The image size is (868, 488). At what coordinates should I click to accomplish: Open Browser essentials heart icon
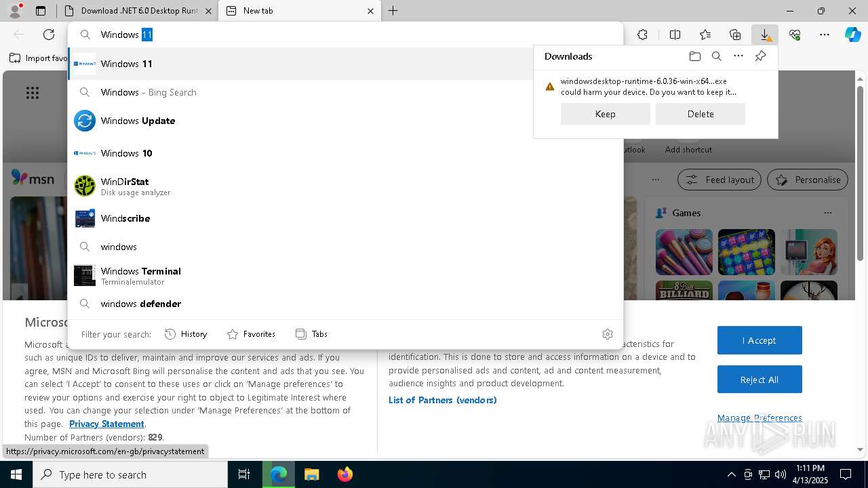(795, 35)
